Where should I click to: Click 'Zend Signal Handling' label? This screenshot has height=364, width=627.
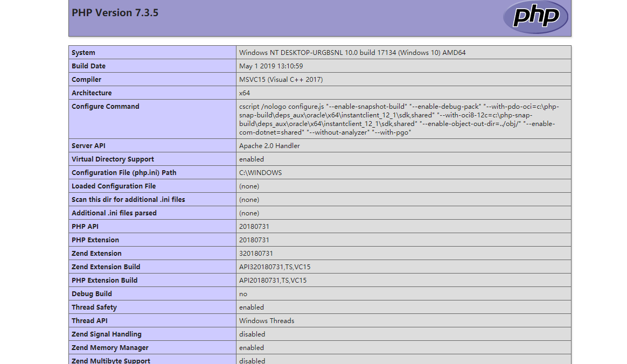106,334
